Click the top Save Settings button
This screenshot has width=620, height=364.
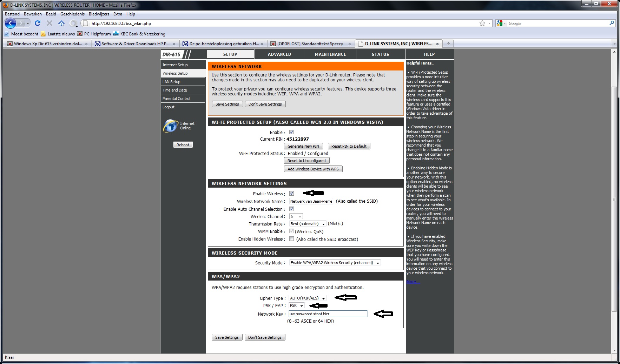227,104
